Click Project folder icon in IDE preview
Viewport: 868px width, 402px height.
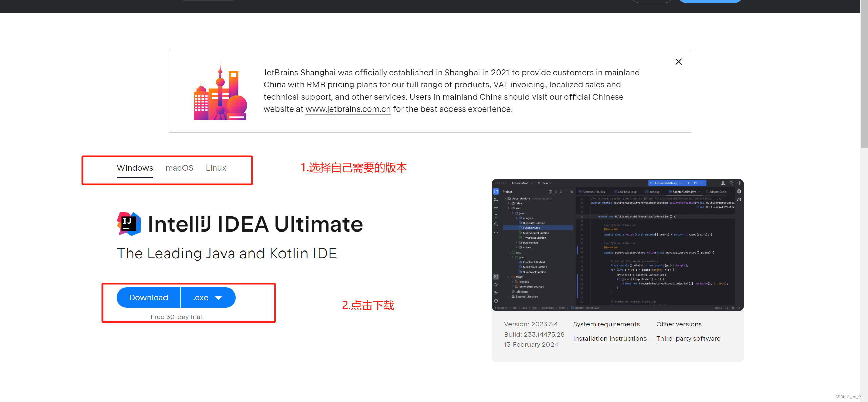496,192
